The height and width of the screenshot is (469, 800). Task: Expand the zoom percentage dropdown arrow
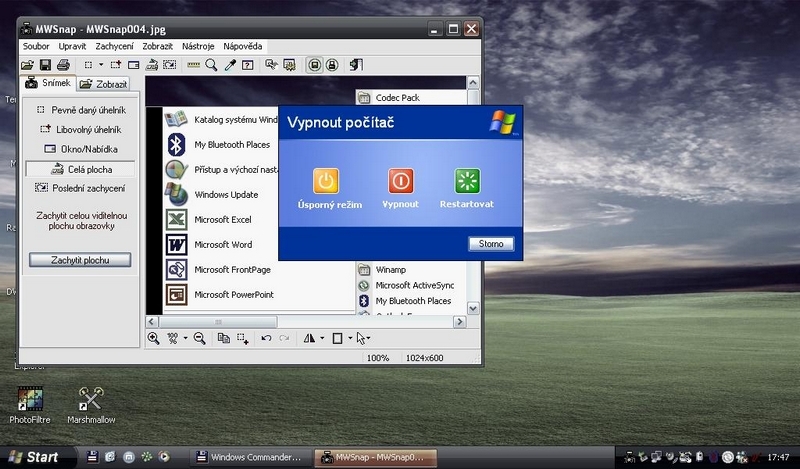tap(185, 339)
